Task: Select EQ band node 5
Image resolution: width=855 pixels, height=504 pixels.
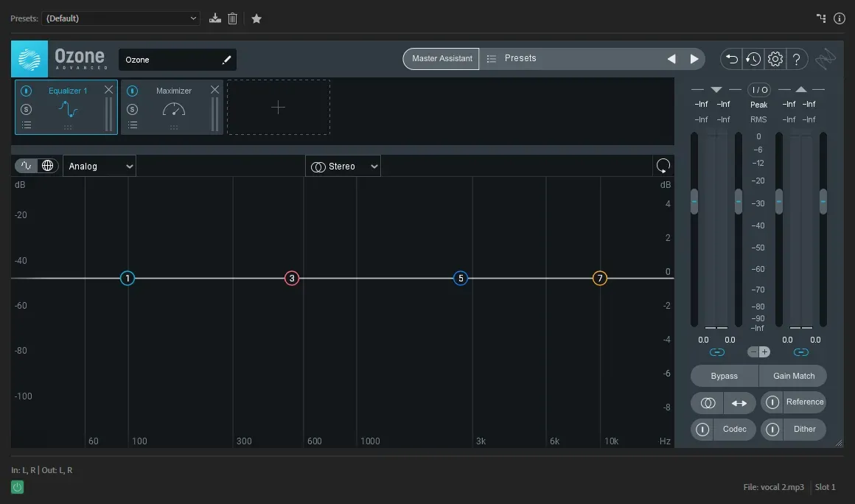Action: [461, 279]
